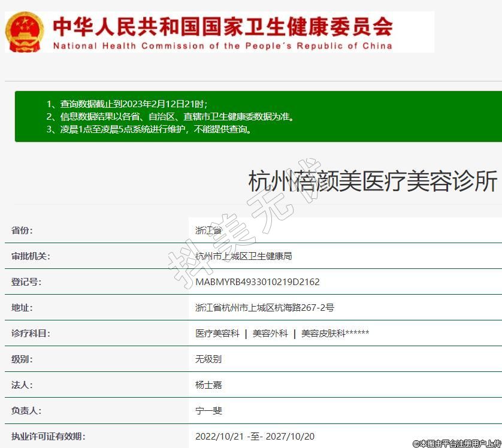Screen dimensions: 502x448
Task: Click the 无级别 level value
Action: [208, 359]
